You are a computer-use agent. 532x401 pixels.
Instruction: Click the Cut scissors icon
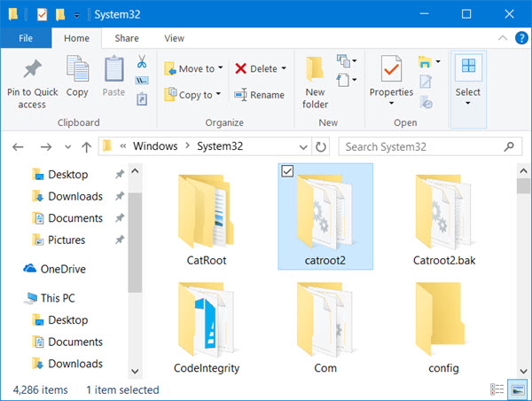142,61
